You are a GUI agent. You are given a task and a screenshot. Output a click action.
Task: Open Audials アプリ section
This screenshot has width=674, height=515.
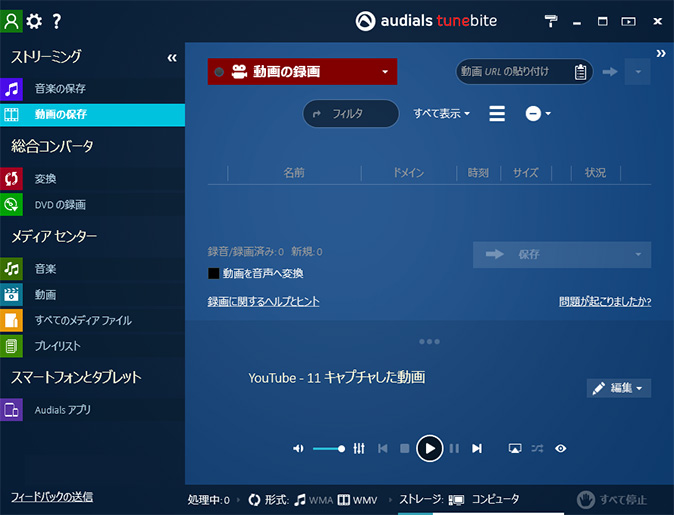(92, 410)
